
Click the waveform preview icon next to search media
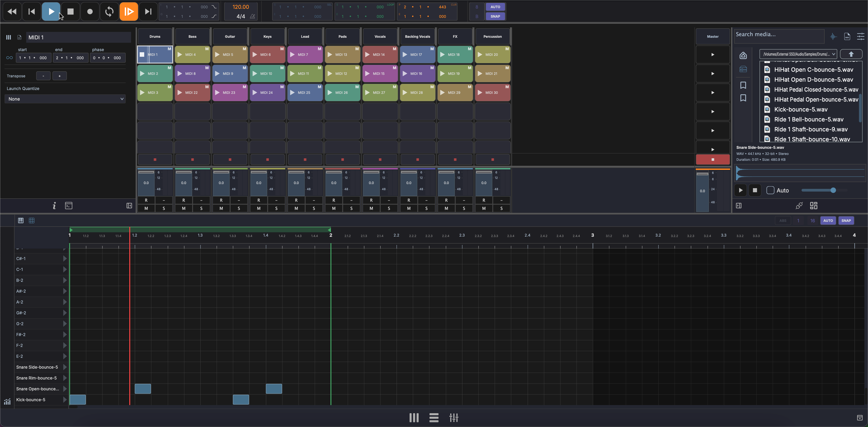pos(834,36)
